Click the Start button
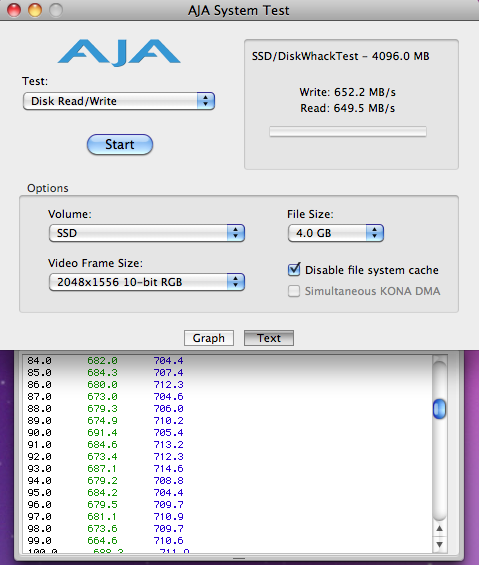This screenshot has height=565, width=479. pos(120,144)
